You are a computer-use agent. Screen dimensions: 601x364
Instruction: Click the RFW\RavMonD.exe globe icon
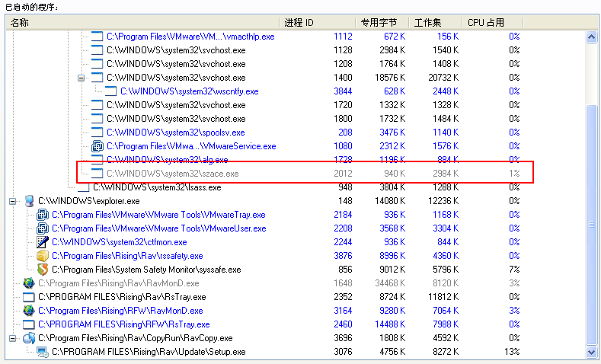[29, 311]
